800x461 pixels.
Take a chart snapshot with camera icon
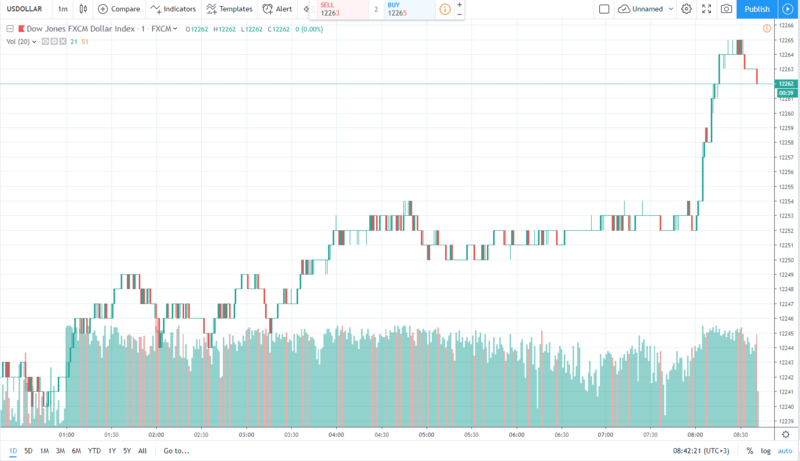coord(726,9)
